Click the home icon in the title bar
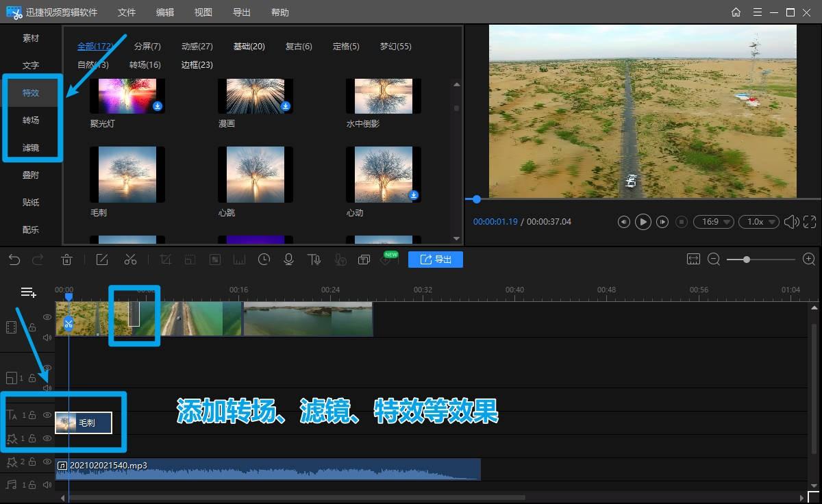 pos(736,12)
